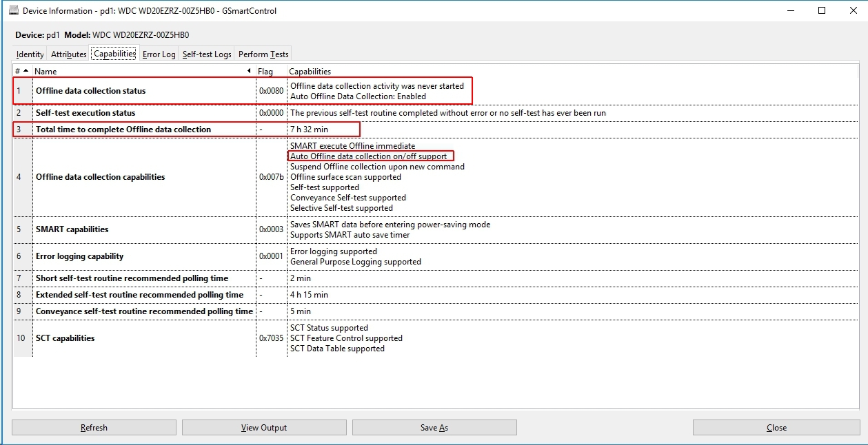Open the Error Log tab
The image size is (868, 445).
pos(159,54)
